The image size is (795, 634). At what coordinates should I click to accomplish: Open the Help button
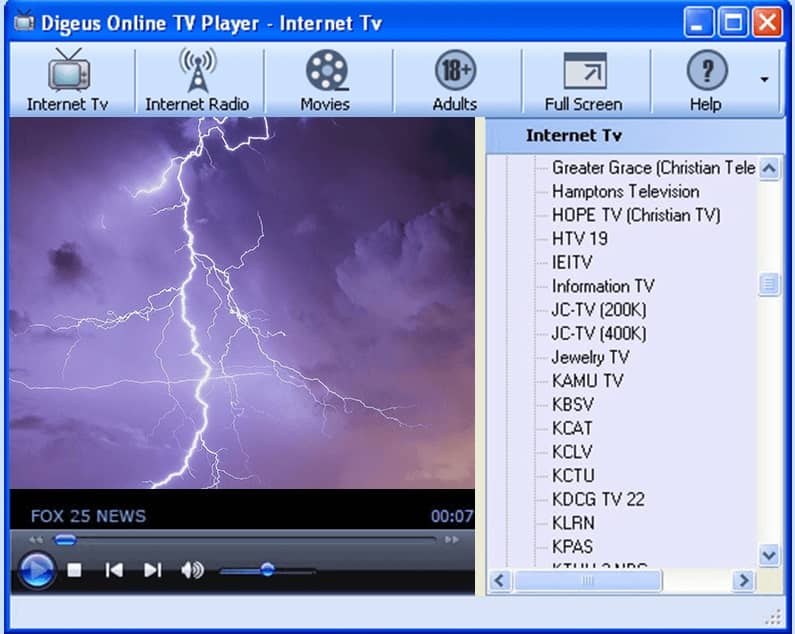(x=705, y=80)
